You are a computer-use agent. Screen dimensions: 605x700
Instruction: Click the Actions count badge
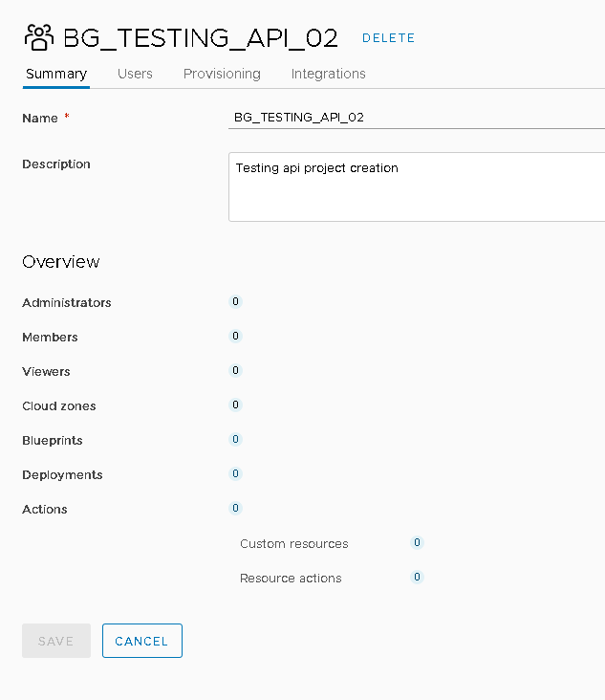[x=235, y=508]
